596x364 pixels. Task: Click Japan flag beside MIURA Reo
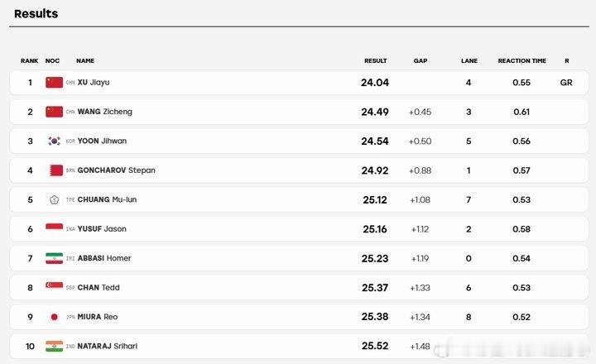54,317
